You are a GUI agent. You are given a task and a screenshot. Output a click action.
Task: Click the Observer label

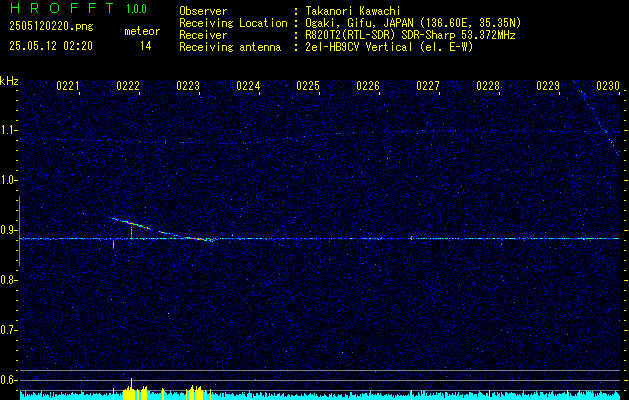[203, 11]
